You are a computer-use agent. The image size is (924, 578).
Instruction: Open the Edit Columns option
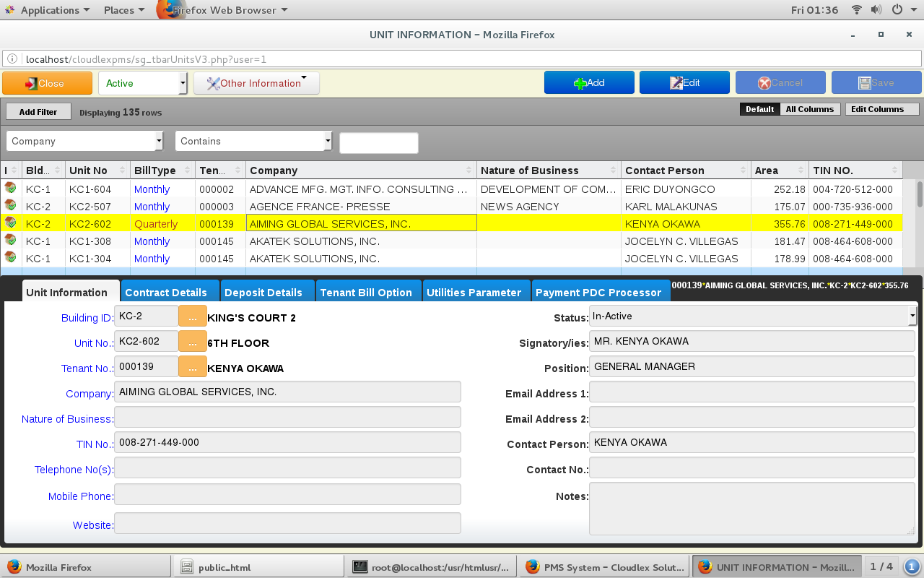pos(881,109)
